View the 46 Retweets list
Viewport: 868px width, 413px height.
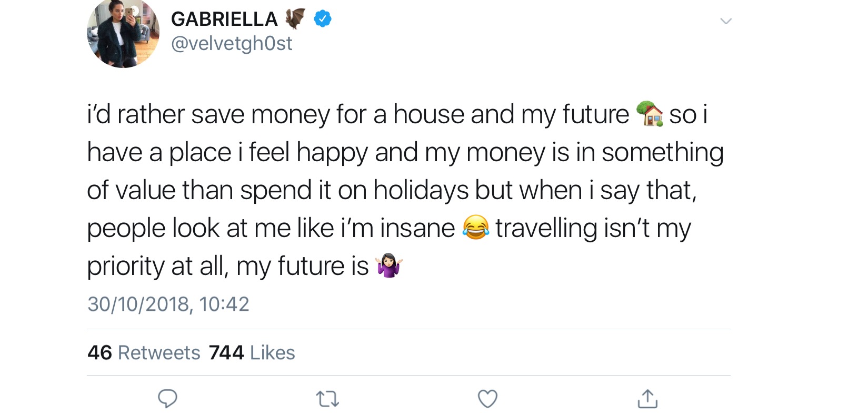[x=144, y=352]
